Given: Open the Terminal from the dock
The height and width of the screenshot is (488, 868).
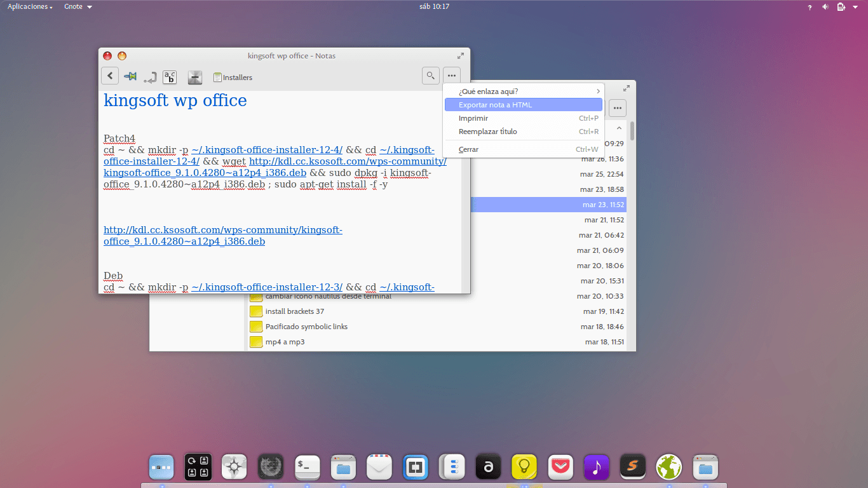Looking at the screenshot, I should (x=308, y=467).
